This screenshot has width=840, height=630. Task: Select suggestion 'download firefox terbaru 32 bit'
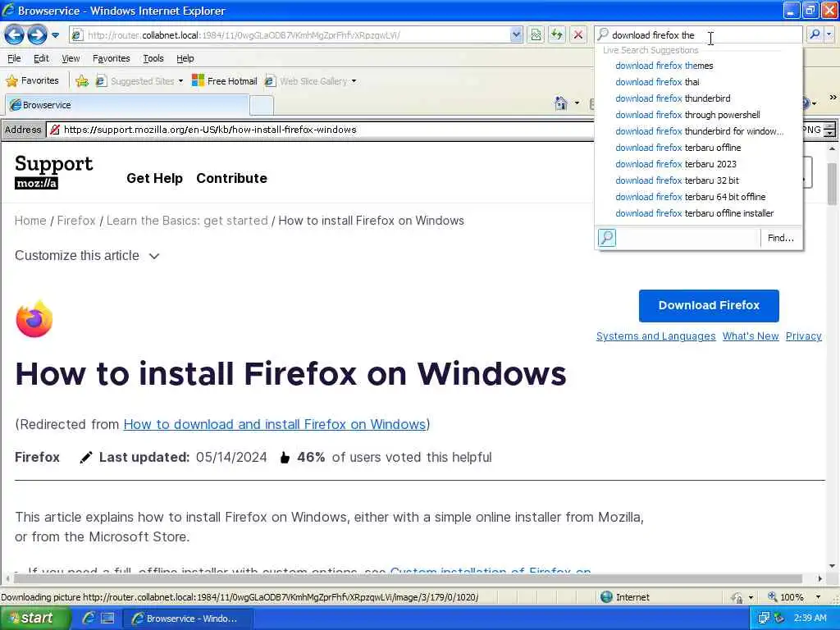pos(677,180)
